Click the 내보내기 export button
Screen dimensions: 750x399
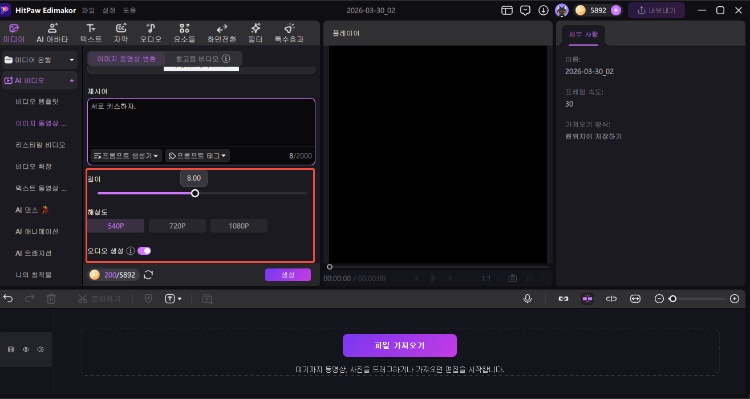(656, 10)
